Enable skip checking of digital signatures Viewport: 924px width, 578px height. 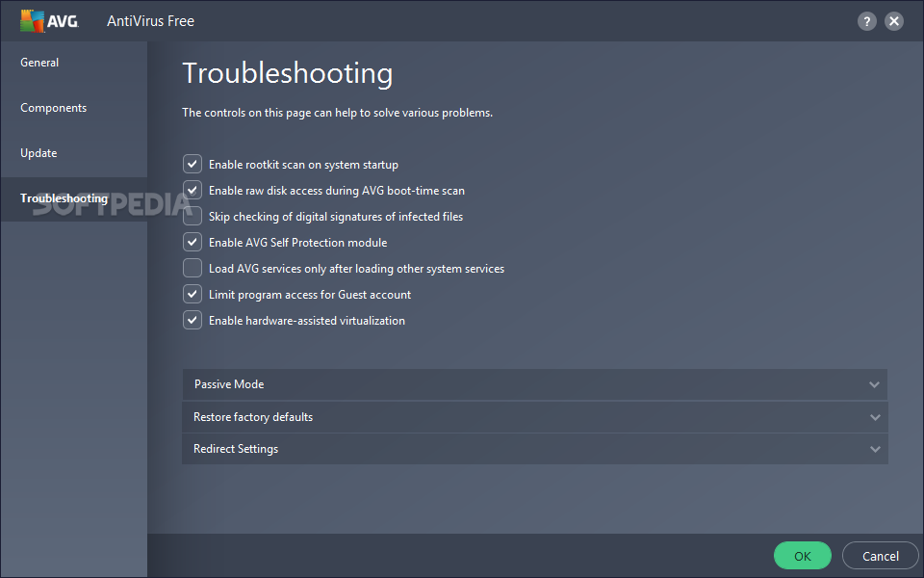tap(192, 217)
